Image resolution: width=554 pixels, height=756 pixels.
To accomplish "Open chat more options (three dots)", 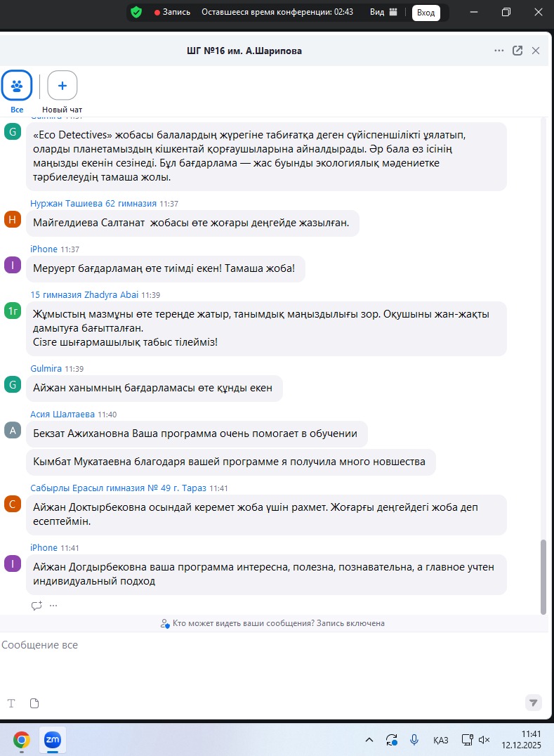I will (499, 51).
